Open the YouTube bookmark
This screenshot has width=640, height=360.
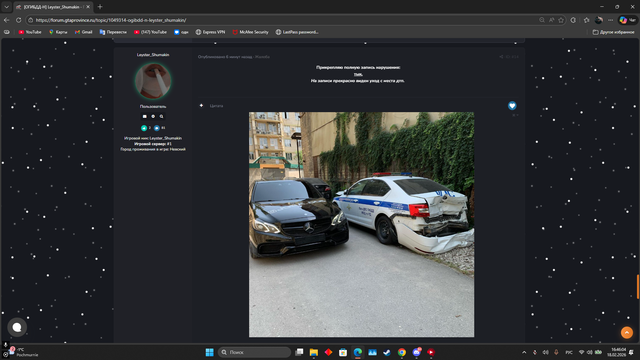click(x=30, y=32)
